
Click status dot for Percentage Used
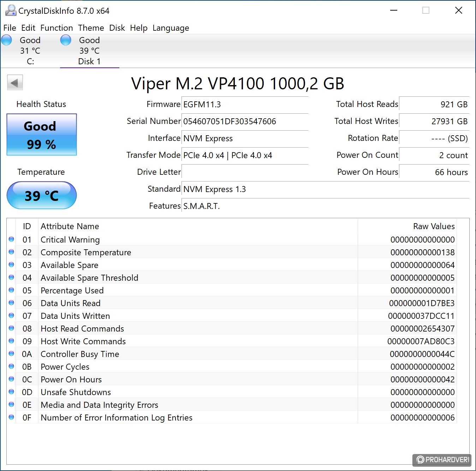point(11,290)
